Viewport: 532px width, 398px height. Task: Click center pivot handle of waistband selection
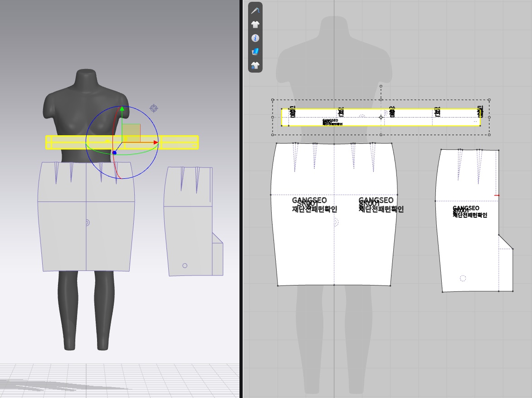pos(381,117)
